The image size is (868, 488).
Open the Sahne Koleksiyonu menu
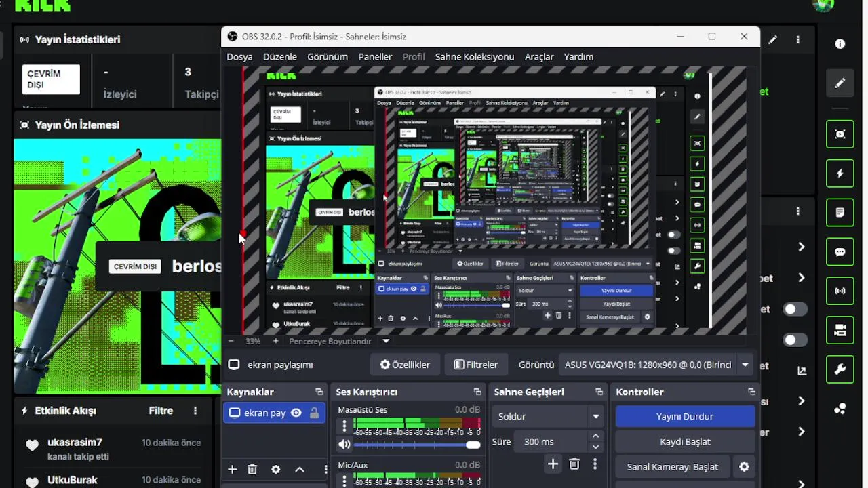coord(475,57)
